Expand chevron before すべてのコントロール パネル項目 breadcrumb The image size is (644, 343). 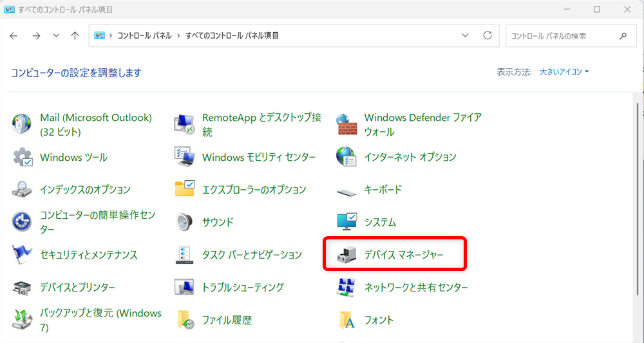point(178,35)
